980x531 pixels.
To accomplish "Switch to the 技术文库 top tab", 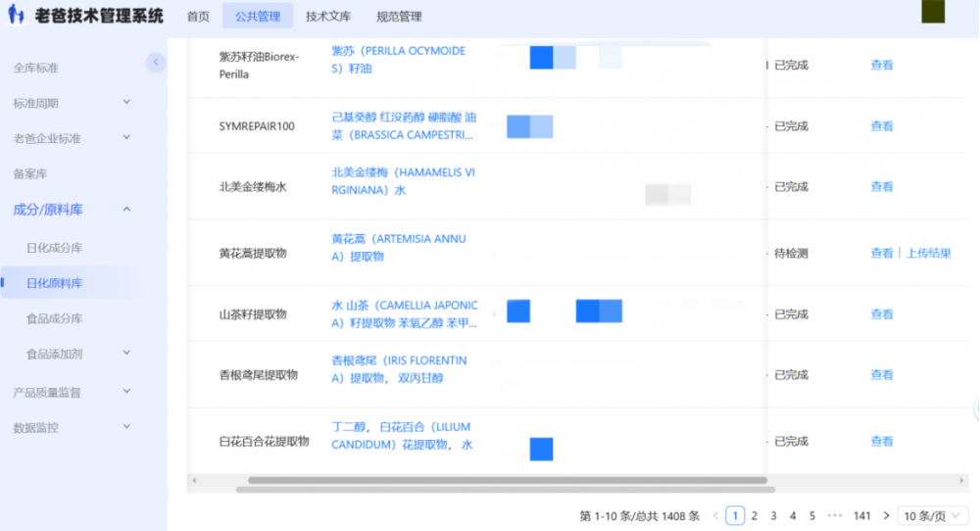I will coord(327,17).
